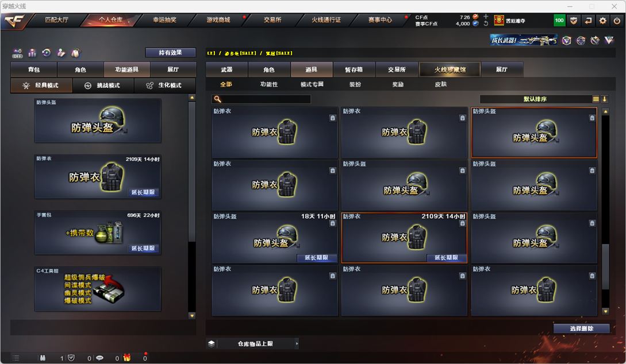Toggle the lock on the selected 防弹头盔 item
This screenshot has width=626, height=364.
(x=592, y=118)
